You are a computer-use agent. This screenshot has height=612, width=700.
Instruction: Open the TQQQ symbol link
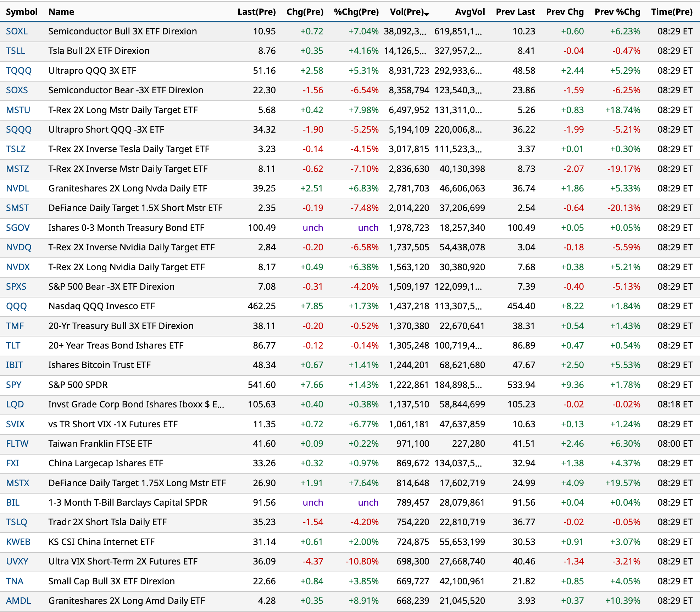[19, 71]
